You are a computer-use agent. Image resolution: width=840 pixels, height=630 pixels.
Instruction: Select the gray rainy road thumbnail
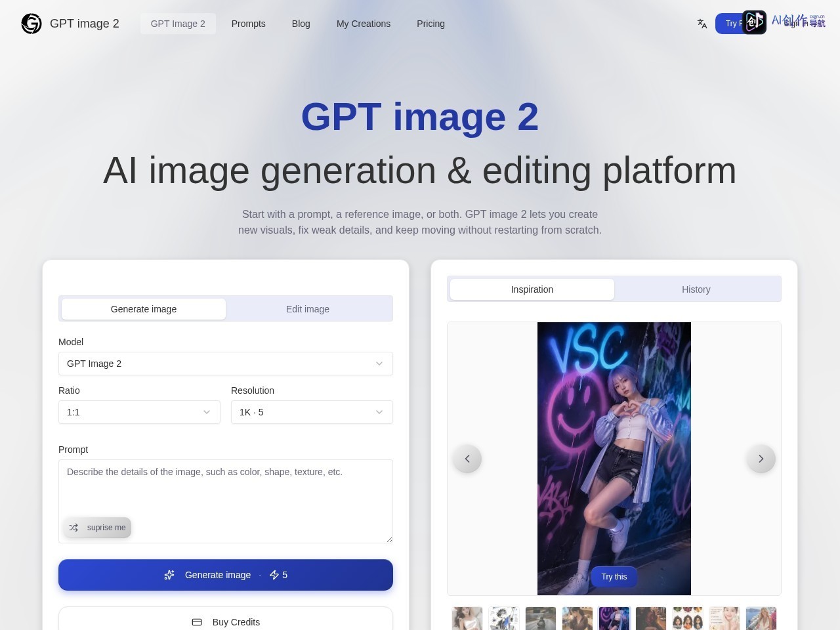[541, 619]
